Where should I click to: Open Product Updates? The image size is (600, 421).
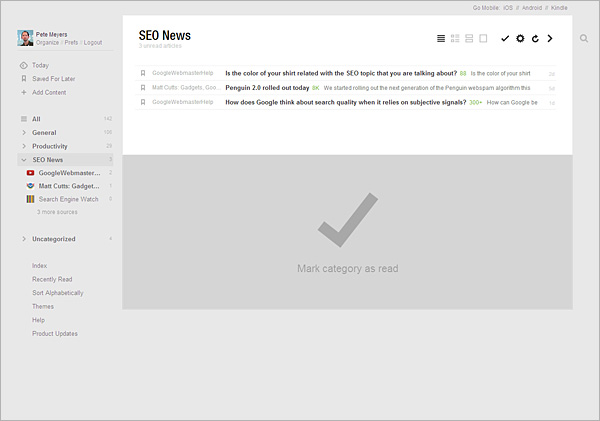tap(55, 334)
